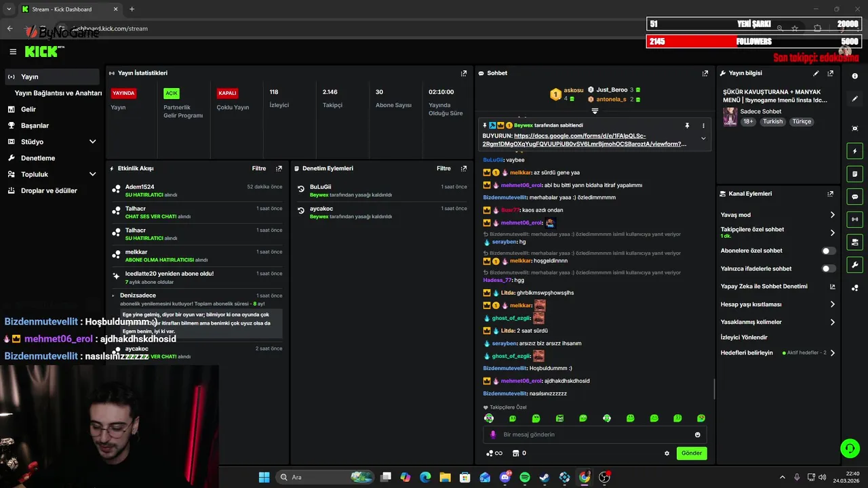Click the purple microphone icon in the message box
The image size is (868, 488).
click(x=493, y=435)
